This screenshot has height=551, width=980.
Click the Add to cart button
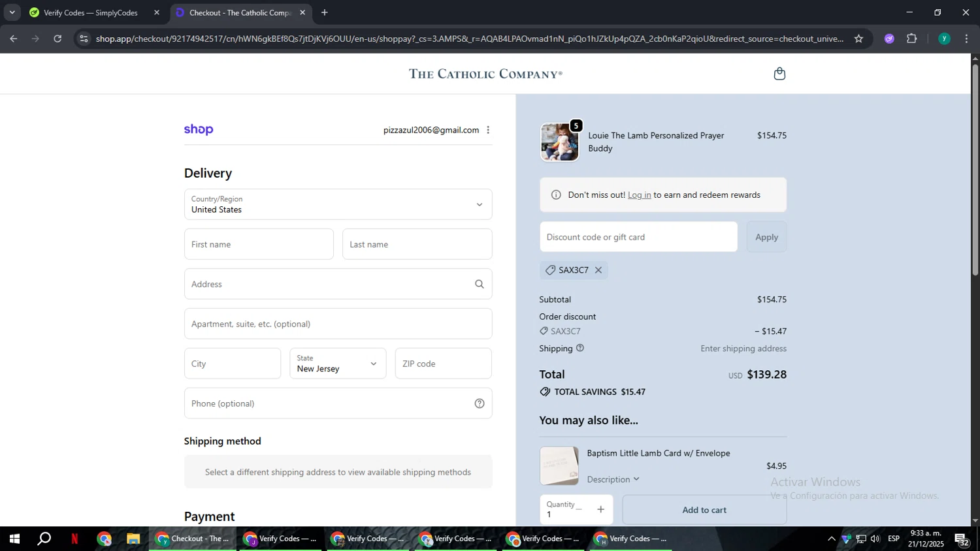pos(704,510)
